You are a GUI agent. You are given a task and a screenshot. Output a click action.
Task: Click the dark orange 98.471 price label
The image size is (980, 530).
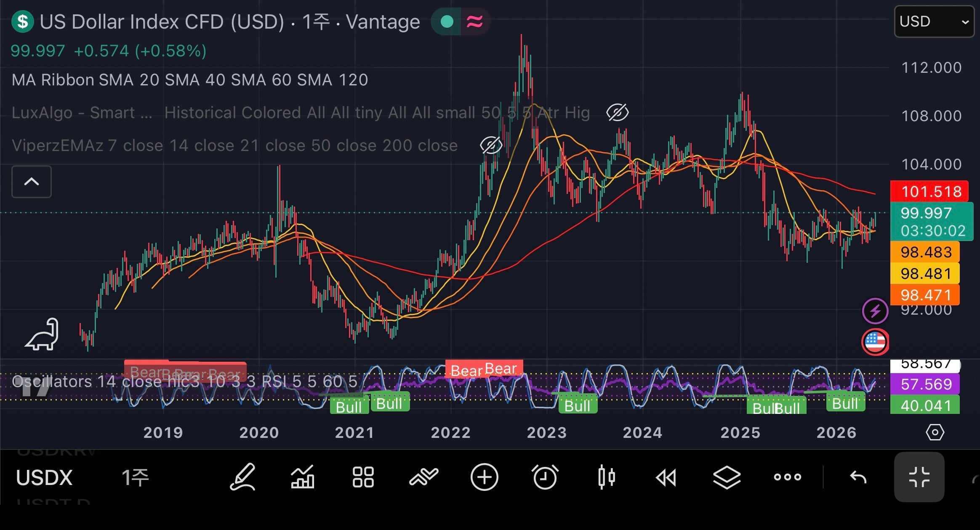[925, 295]
